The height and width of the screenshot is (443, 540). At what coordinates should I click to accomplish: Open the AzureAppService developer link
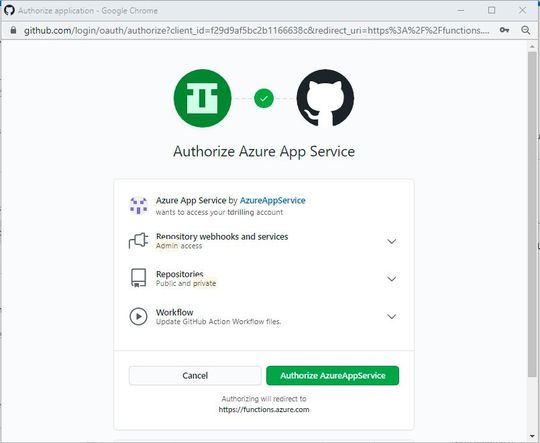272,200
